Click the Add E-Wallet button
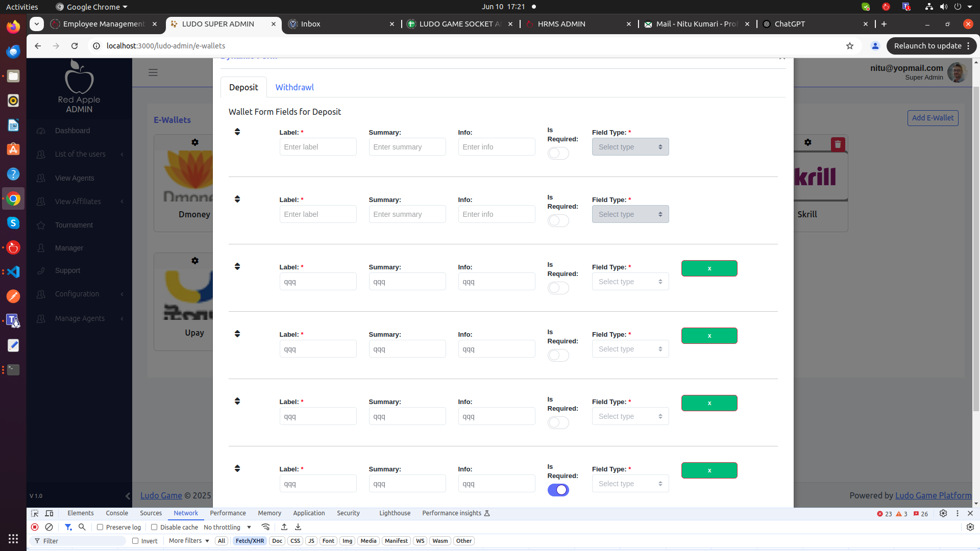This screenshot has width=980, height=551. tap(933, 118)
